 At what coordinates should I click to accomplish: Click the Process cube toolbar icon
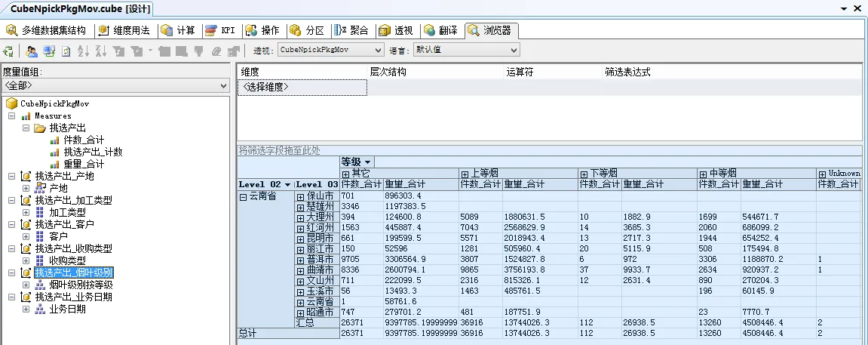8,51
